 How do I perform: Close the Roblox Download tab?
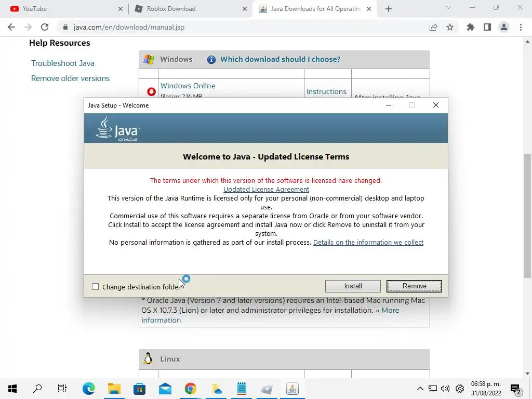(245, 9)
